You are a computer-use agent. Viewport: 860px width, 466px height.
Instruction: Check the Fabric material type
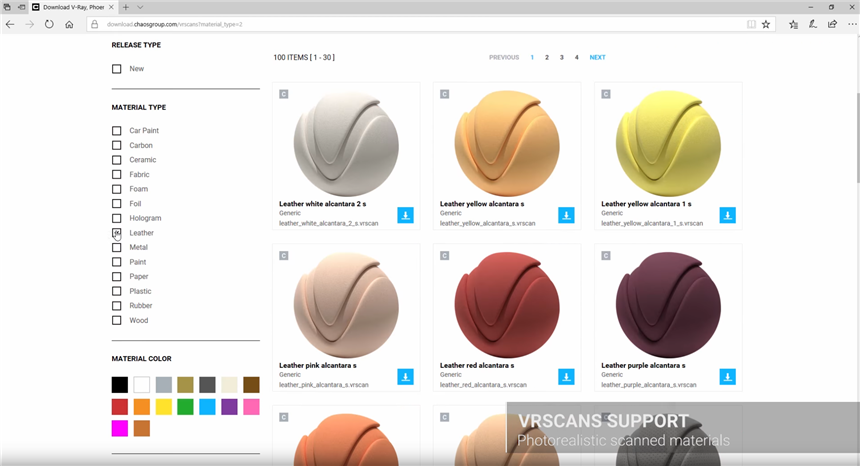[117, 175]
